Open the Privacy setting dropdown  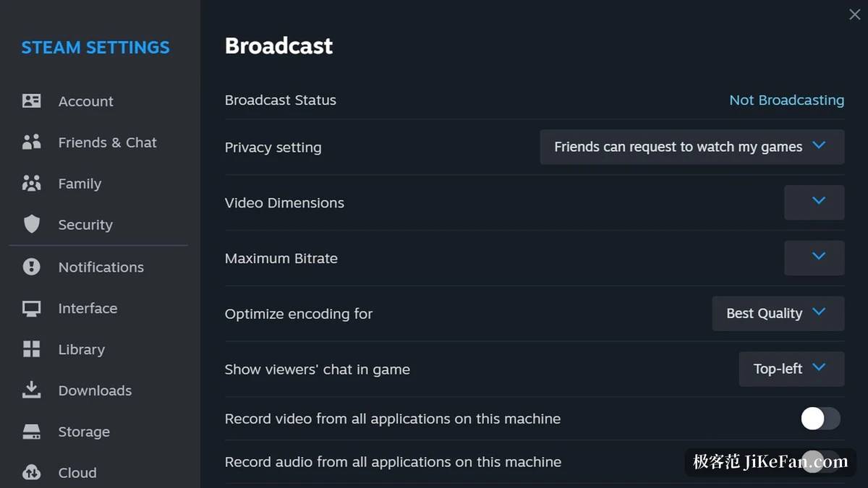point(692,147)
